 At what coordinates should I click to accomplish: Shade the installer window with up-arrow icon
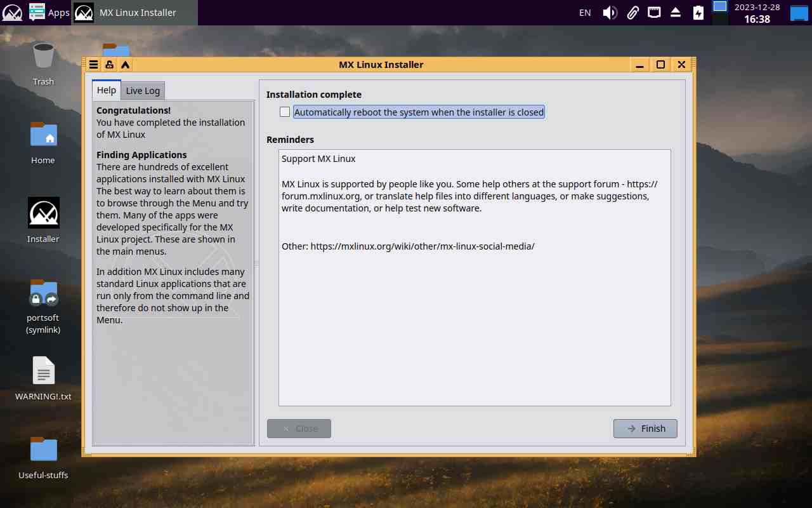(125, 64)
